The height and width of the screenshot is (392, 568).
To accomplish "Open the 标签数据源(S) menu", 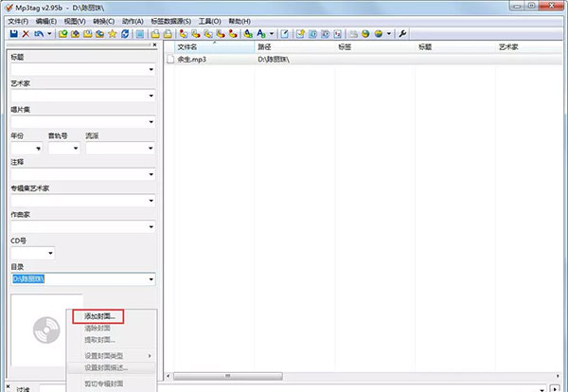I will coord(171,22).
